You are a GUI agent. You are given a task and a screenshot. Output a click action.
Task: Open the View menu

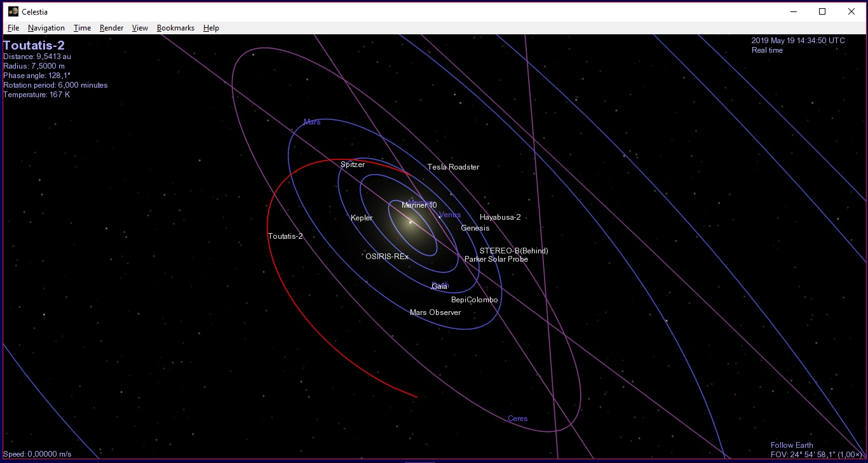140,28
